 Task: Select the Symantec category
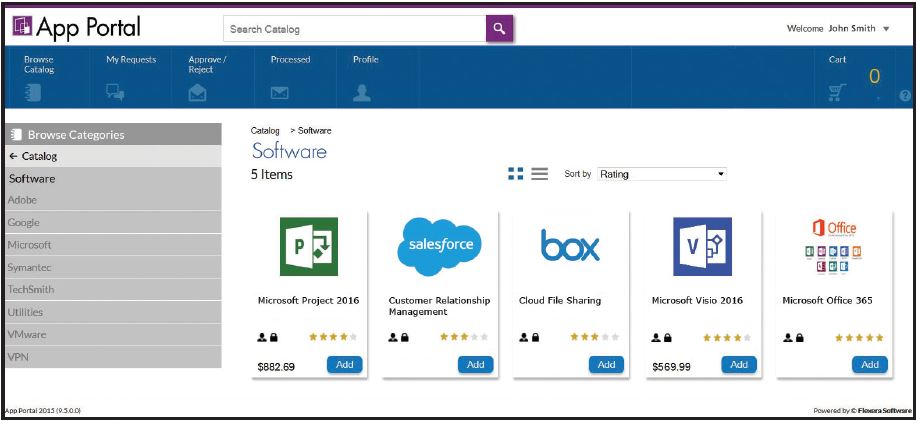(x=113, y=267)
